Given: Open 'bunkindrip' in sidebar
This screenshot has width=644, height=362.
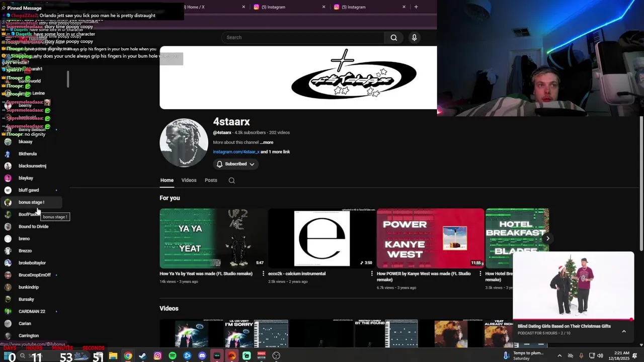Looking at the screenshot, I should 31,287.
